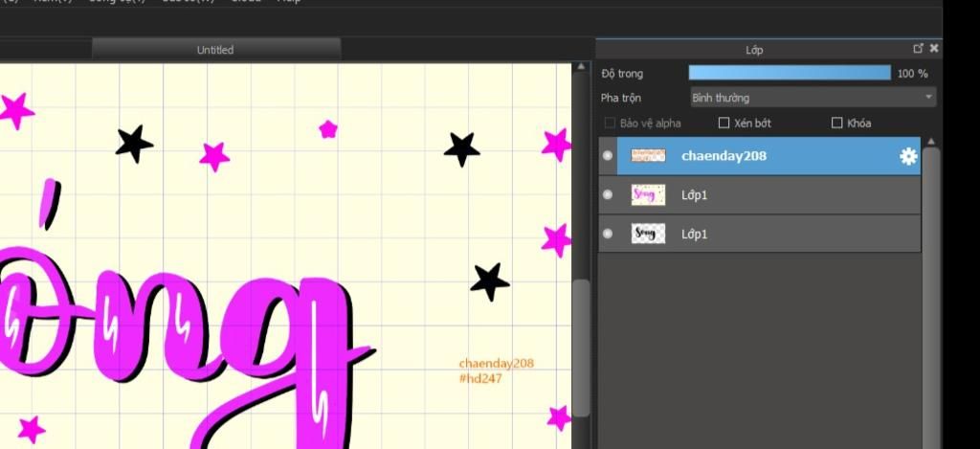Adjust the Độ trong opacity slider
This screenshot has width=980, height=449.
(x=790, y=73)
